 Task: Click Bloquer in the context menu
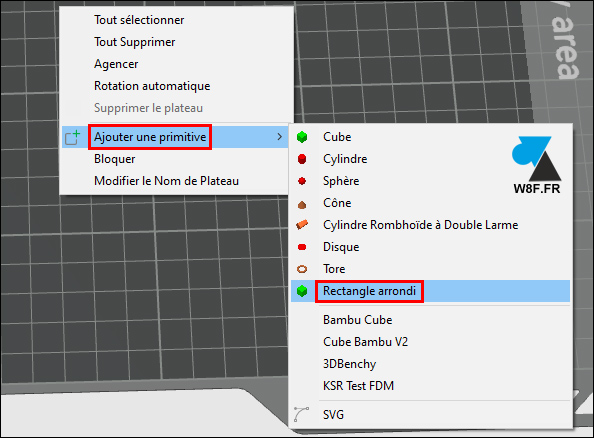click(114, 159)
